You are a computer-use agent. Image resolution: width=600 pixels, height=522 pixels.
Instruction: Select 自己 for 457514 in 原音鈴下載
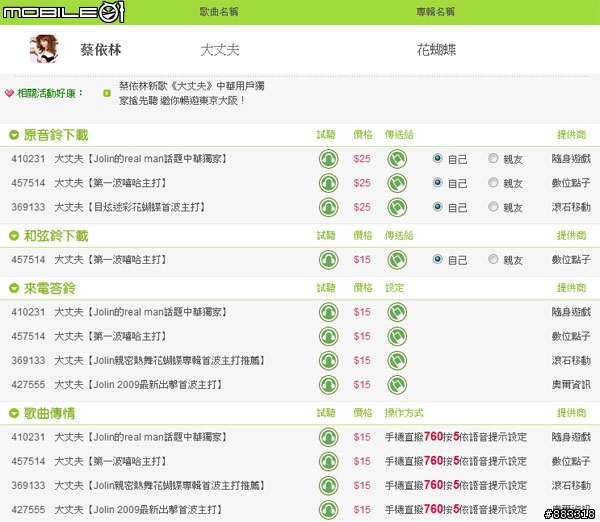pos(437,182)
